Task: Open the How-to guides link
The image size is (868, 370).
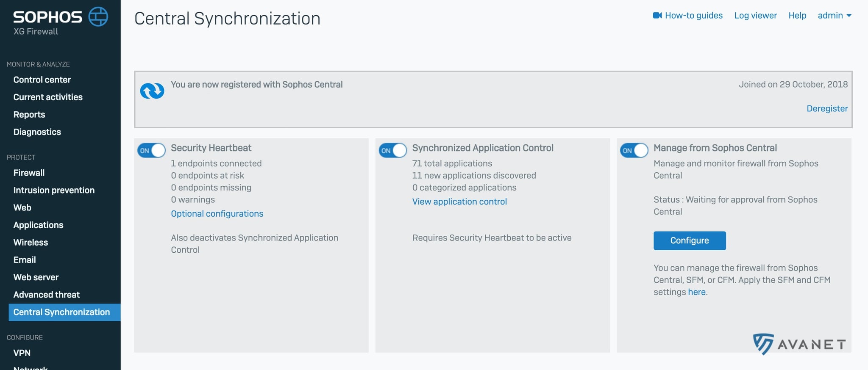Action: click(694, 16)
